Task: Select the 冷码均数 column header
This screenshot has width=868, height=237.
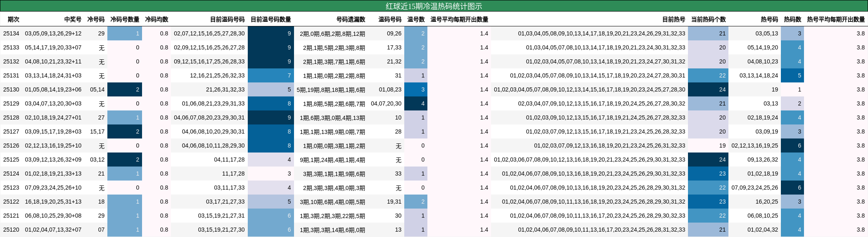Action: pyautogui.click(x=157, y=19)
